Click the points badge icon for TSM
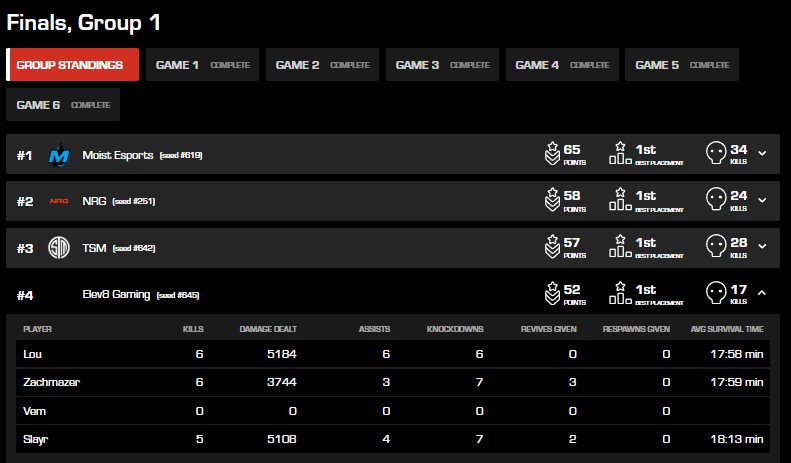The width and height of the screenshot is (791, 463). (x=552, y=247)
